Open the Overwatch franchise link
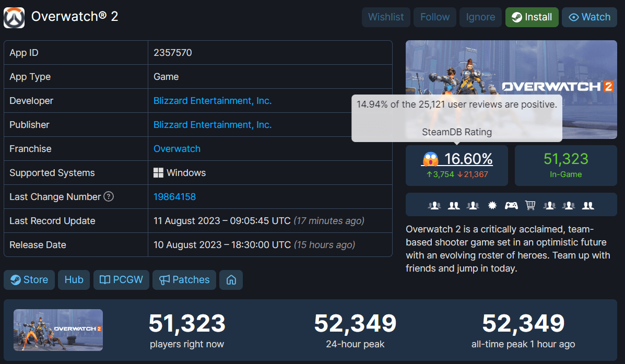 [x=177, y=149]
